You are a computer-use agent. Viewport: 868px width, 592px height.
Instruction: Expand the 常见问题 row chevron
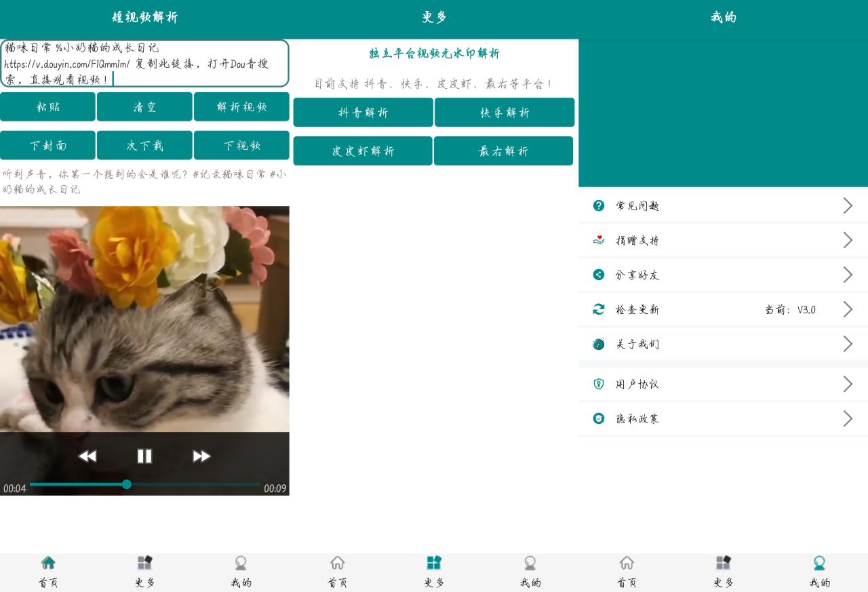[x=848, y=205]
